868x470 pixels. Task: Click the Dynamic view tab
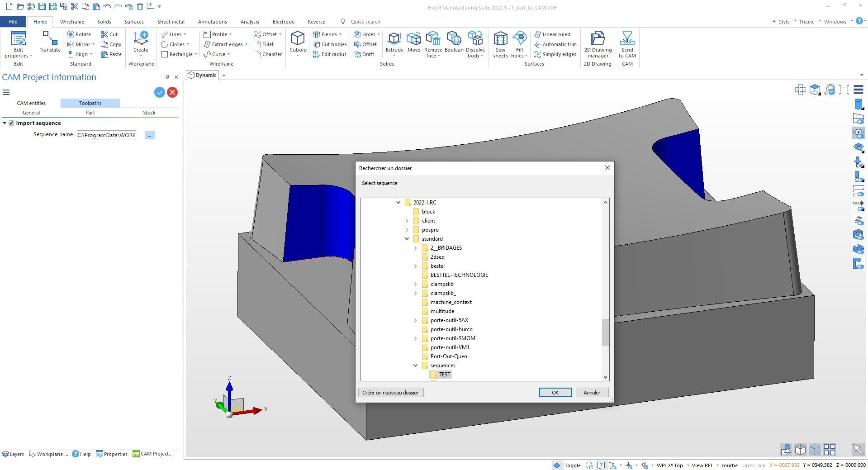pyautogui.click(x=202, y=75)
